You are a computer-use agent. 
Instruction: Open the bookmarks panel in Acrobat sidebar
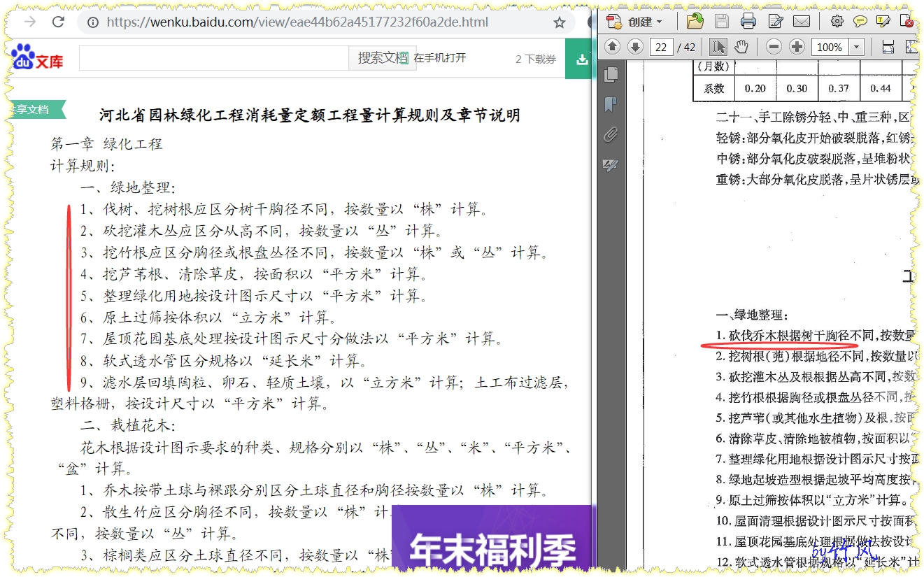click(611, 105)
